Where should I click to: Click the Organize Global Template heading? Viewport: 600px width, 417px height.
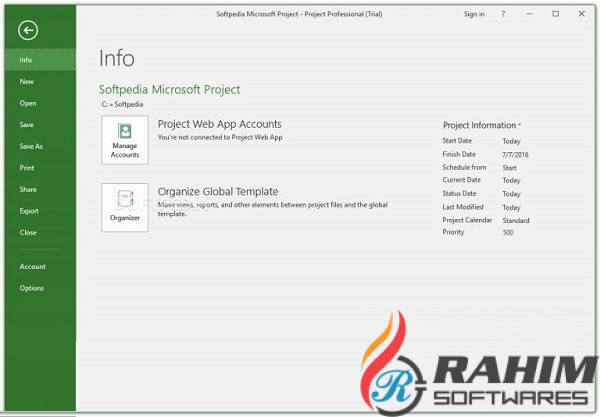tap(218, 191)
